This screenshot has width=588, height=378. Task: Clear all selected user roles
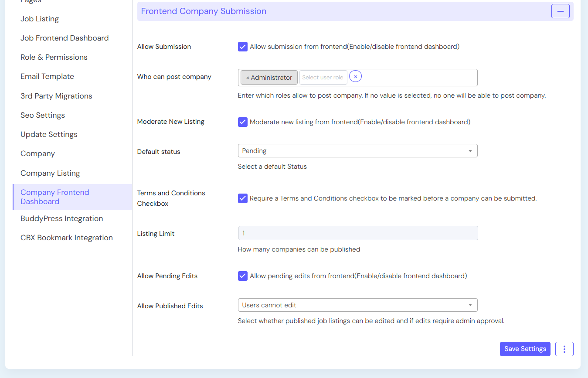[355, 77]
